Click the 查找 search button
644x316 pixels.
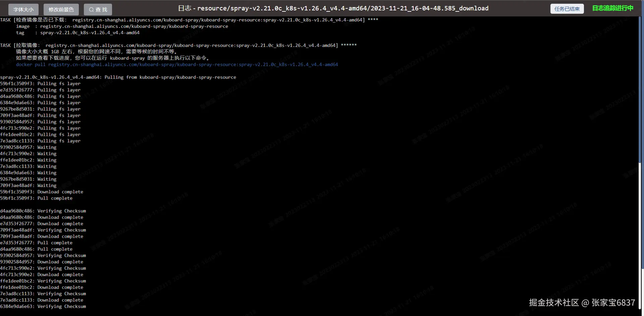98,9
